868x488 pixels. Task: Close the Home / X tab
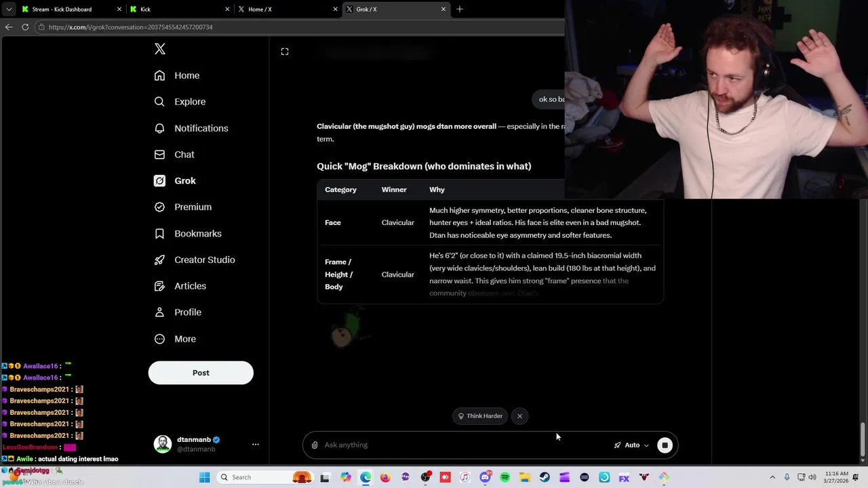(x=335, y=9)
